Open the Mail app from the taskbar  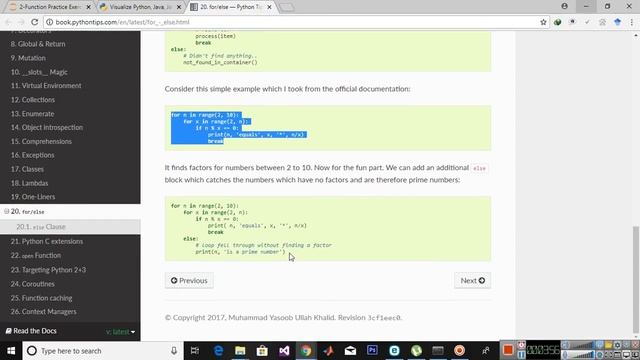(x=350, y=351)
